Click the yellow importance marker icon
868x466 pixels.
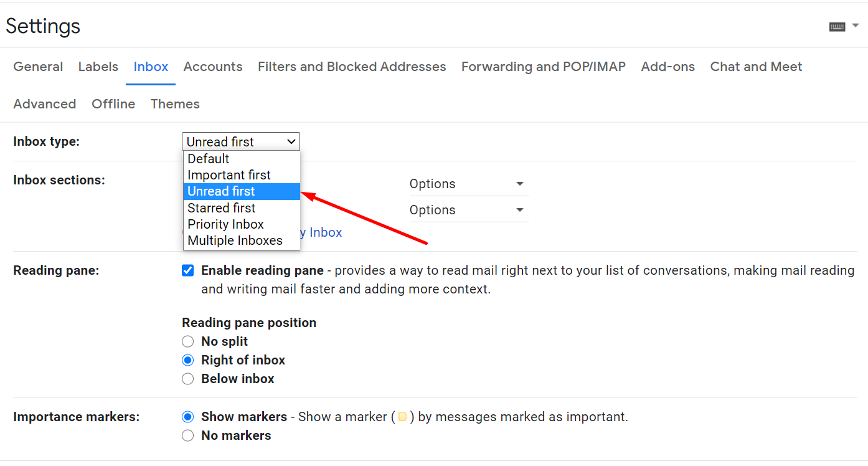click(x=403, y=417)
